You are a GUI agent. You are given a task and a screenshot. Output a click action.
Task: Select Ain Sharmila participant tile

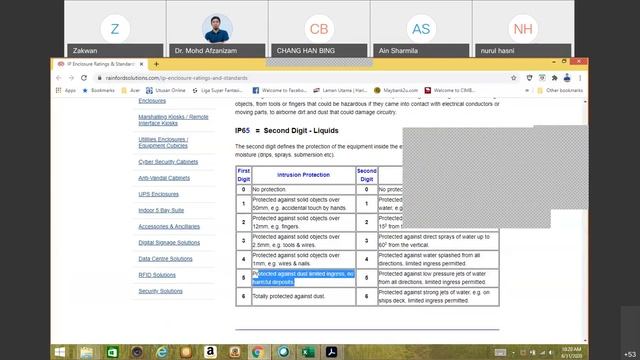[421, 29]
